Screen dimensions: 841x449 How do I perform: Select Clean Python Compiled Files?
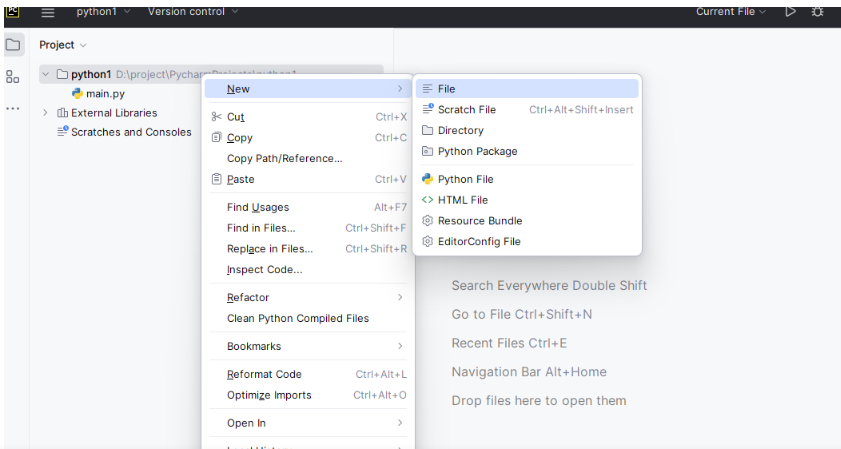coord(308,318)
